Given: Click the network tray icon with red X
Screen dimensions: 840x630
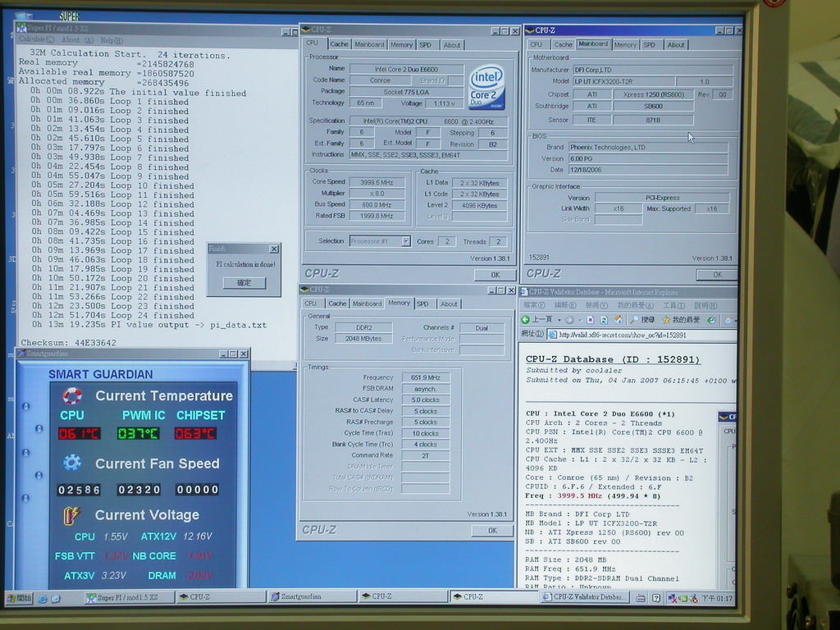Looking at the screenshot, I should coord(672,598).
